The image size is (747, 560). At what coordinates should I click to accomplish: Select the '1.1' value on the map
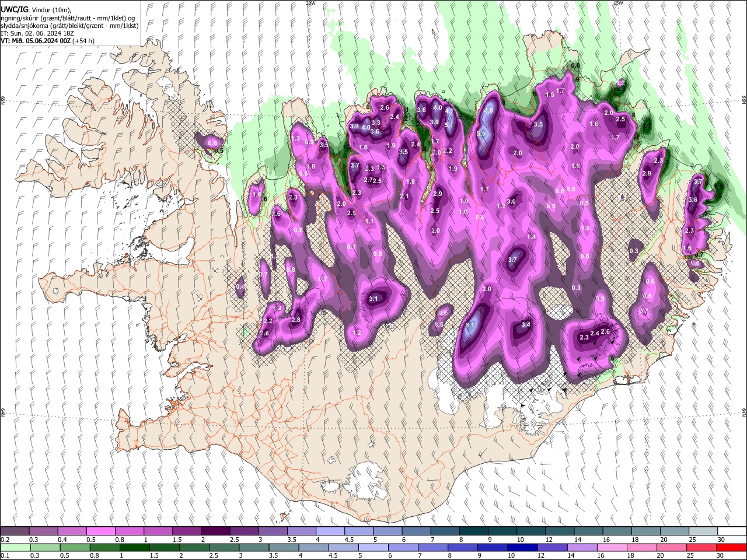pos(369,222)
